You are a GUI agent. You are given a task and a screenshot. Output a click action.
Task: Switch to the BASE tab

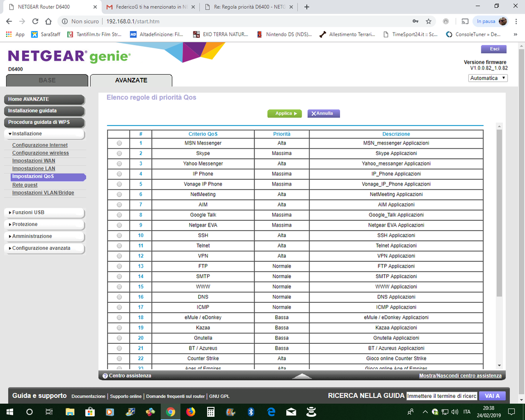click(47, 80)
